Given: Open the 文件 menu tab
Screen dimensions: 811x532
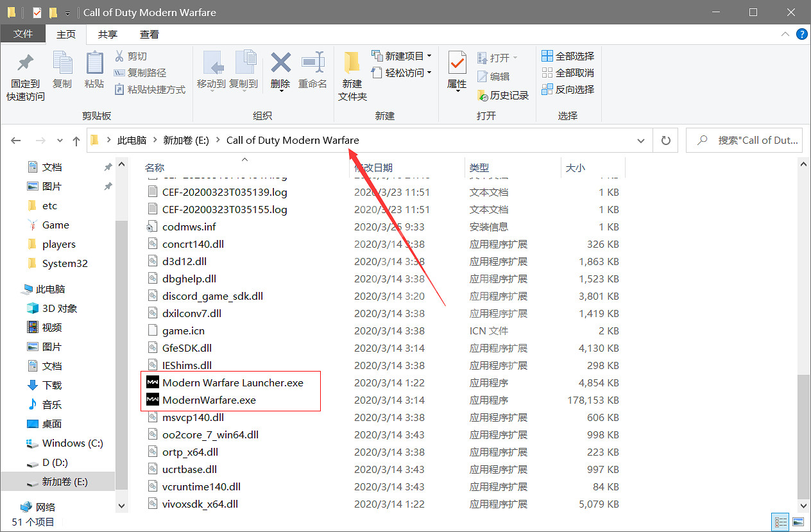Looking at the screenshot, I should pyautogui.click(x=23, y=34).
